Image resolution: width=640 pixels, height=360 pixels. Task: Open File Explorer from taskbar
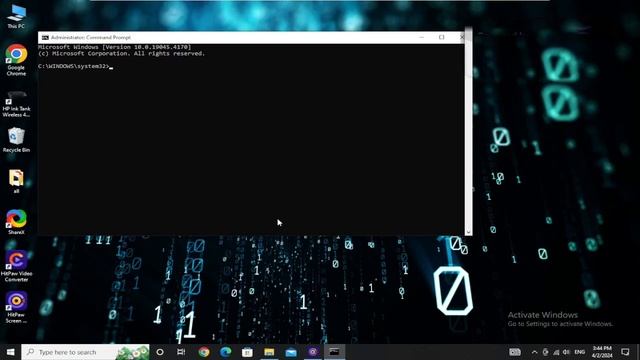[269, 352]
